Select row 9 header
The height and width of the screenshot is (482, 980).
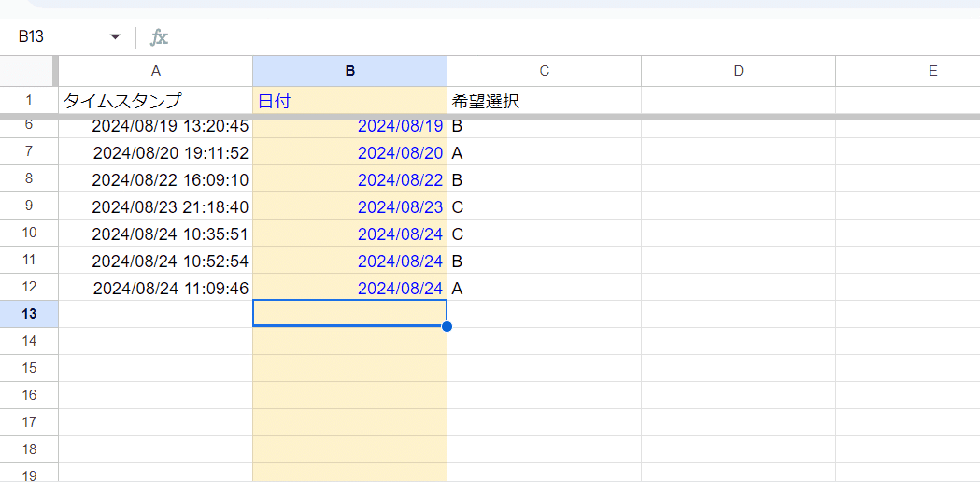pyautogui.click(x=29, y=206)
